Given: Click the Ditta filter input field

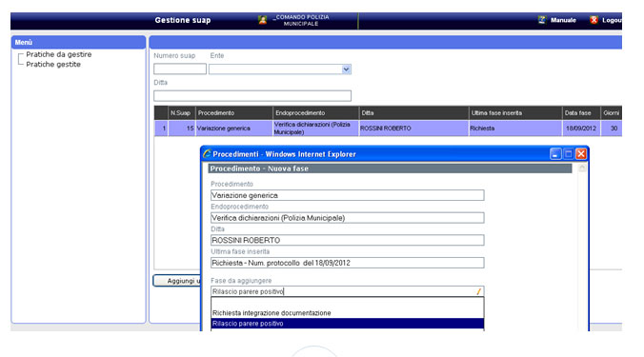Looking at the screenshot, I should pyautogui.click(x=252, y=95).
